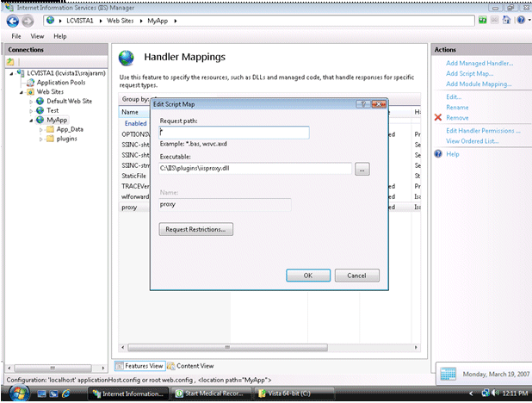Switch to the Content View tab

coord(191,366)
